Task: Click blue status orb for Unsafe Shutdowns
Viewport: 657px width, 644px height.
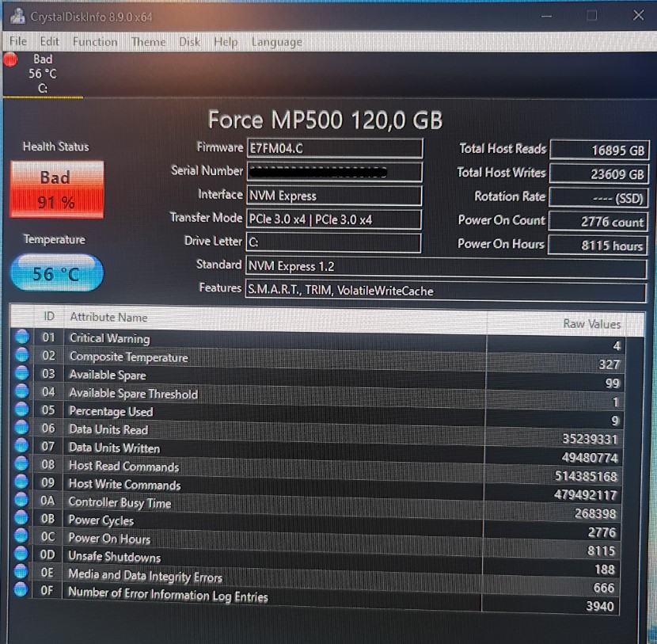Action: 21,554
